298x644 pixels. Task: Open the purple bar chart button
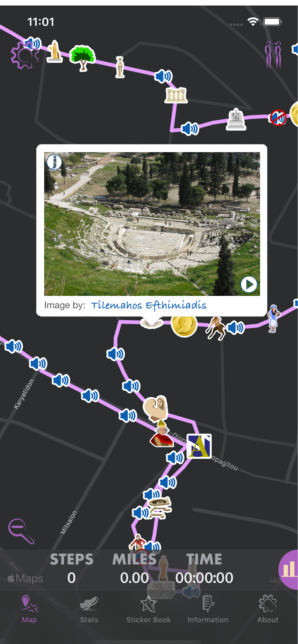tap(288, 569)
